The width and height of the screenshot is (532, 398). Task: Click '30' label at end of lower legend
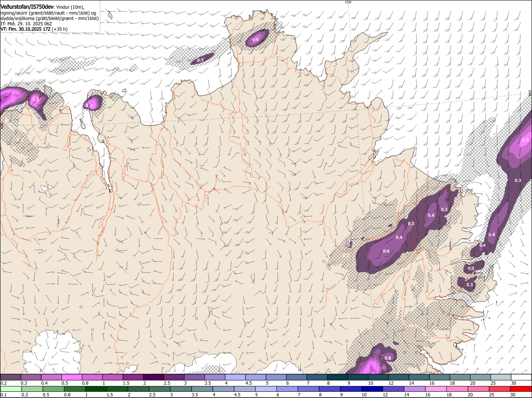[512, 395]
